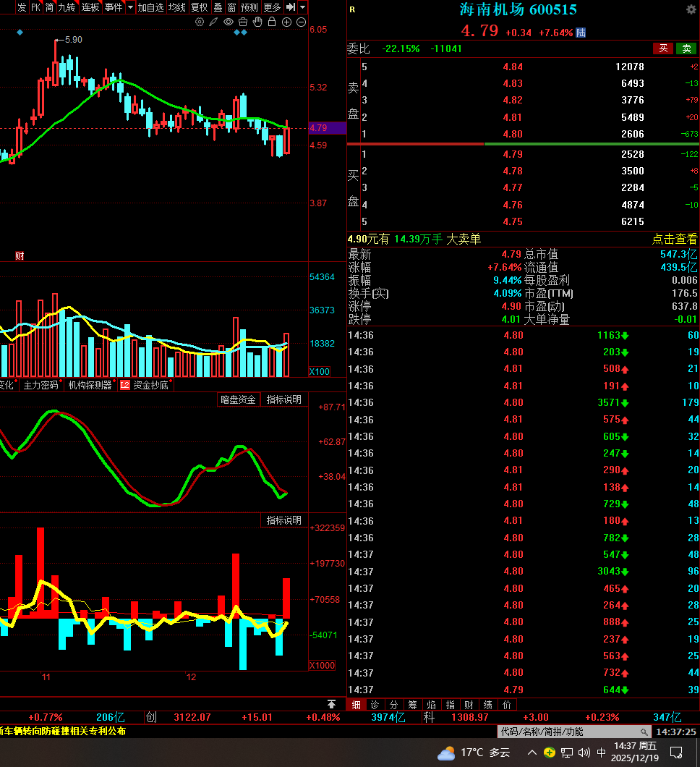Toggle the 连板 overlay button

click(x=90, y=7)
